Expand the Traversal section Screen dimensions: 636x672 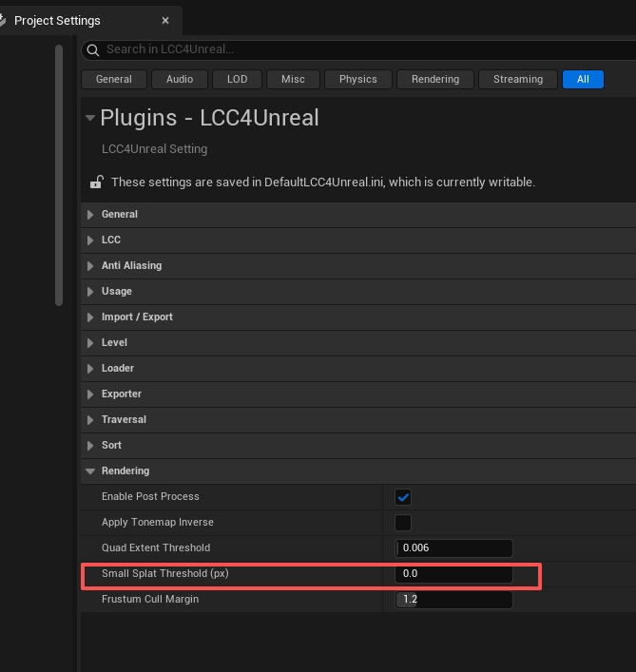pyautogui.click(x=90, y=420)
